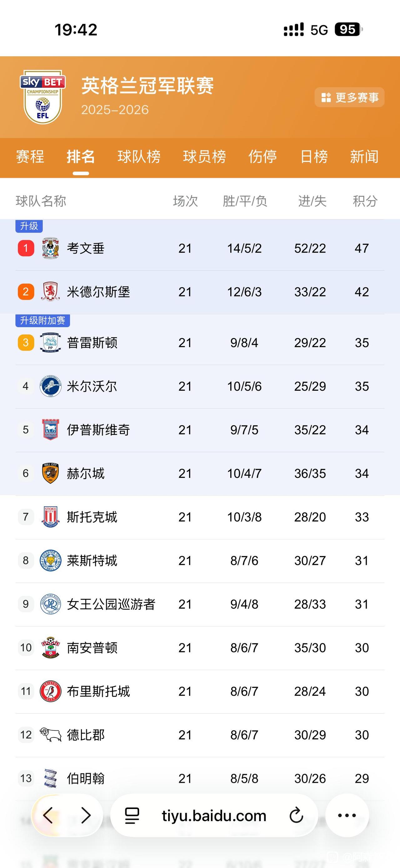Switch to the 赛程 tab
The image size is (400, 868).
(30, 157)
